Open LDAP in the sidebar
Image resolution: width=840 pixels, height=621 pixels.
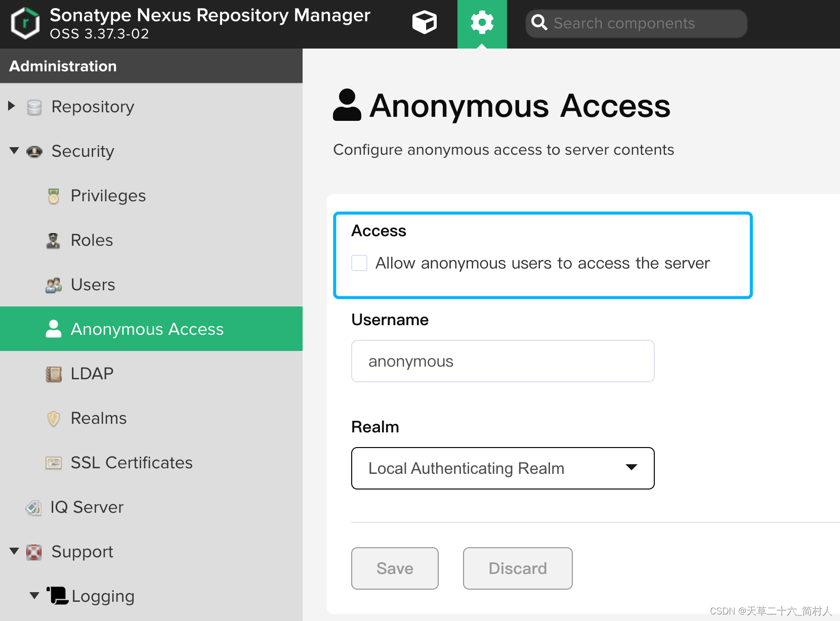(92, 374)
